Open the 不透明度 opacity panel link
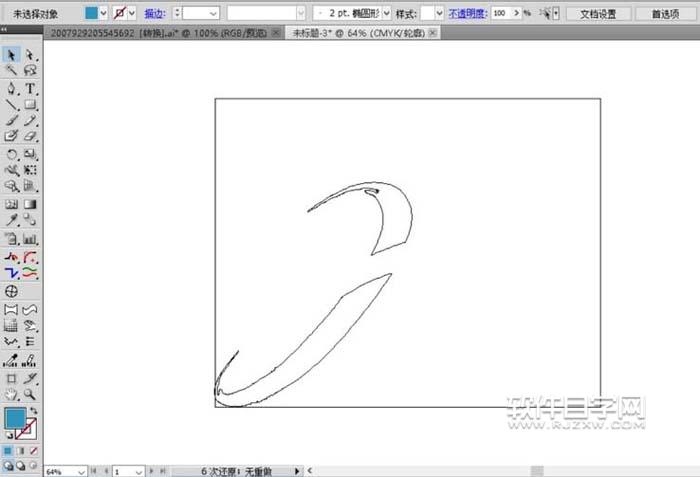Image resolution: width=700 pixels, height=477 pixels. [x=467, y=13]
